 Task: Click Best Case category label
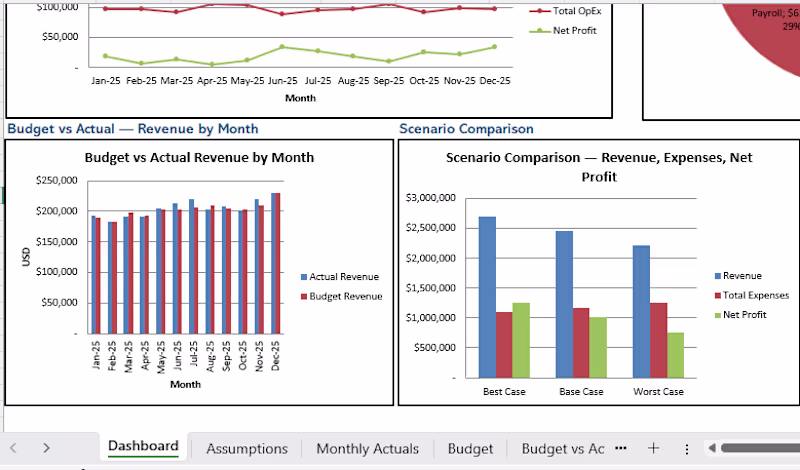coord(504,392)
